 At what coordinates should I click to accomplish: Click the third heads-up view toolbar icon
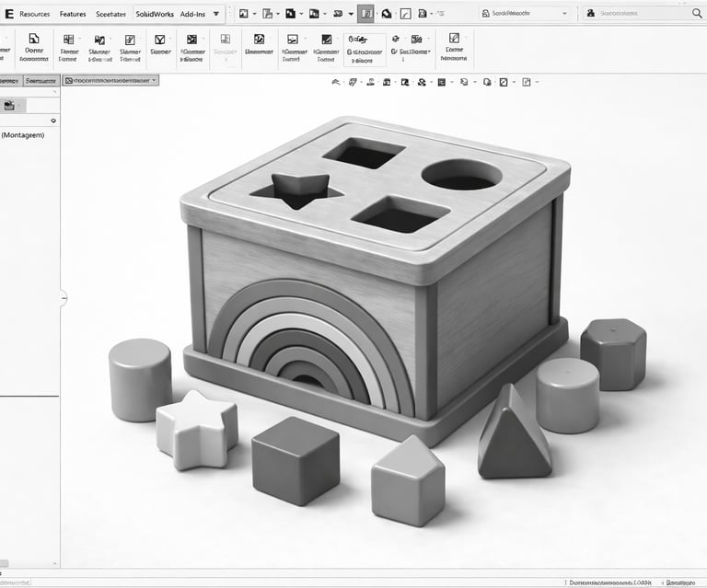click(371, 82)
